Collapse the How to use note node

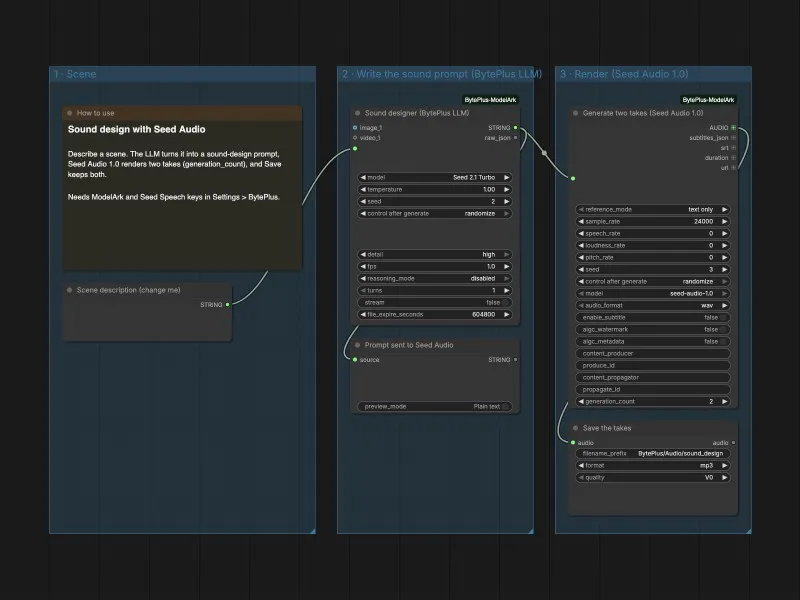pyautogui.click(x=70, y=113)
